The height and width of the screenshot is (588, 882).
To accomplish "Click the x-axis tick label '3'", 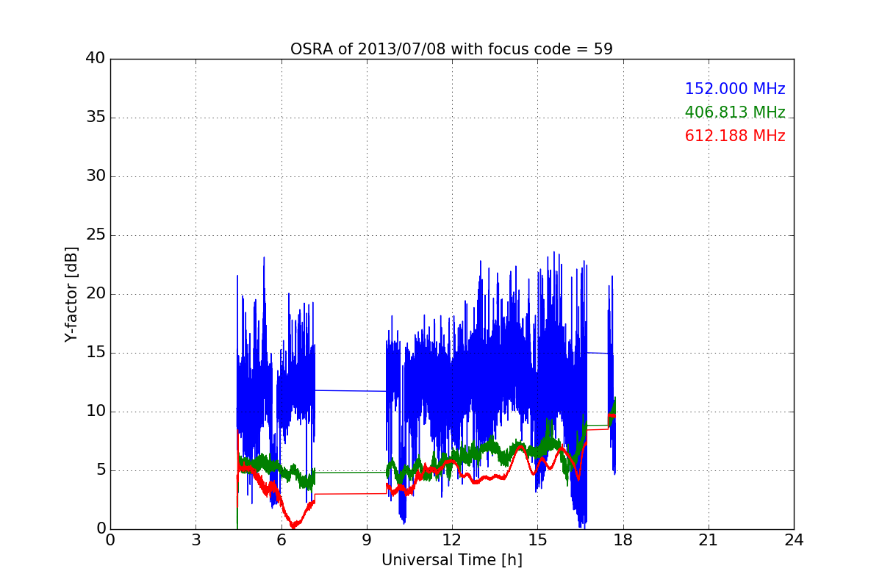I will pyautogui.click(x=196, y=540).
